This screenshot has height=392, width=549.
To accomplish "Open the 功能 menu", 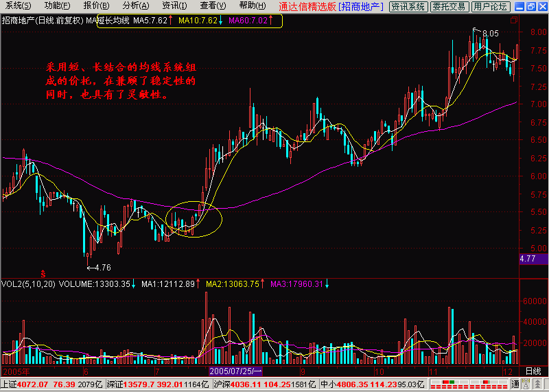I will (57, 6).
